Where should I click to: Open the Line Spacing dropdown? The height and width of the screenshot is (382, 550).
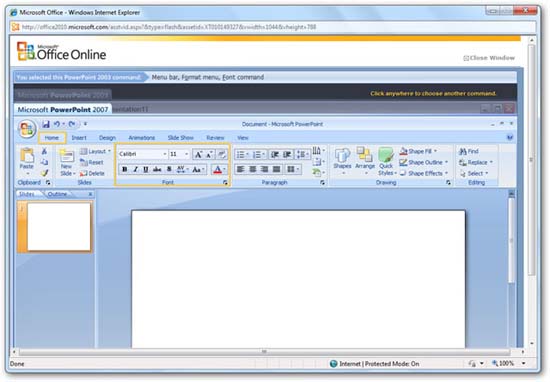tap(302, 154)
